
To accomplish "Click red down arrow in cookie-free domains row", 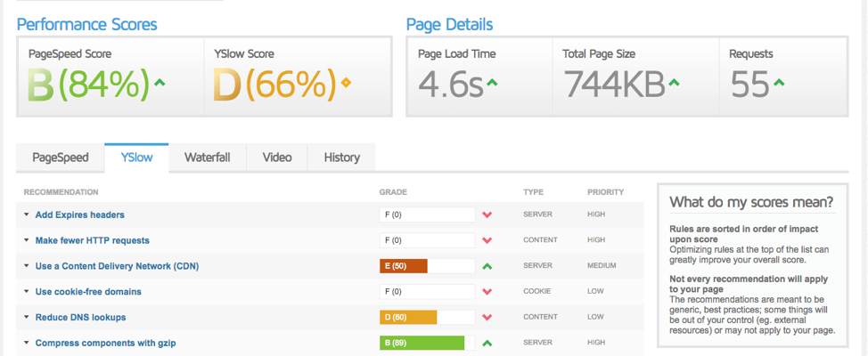I will pyautogui.click(x=487, y=291).
